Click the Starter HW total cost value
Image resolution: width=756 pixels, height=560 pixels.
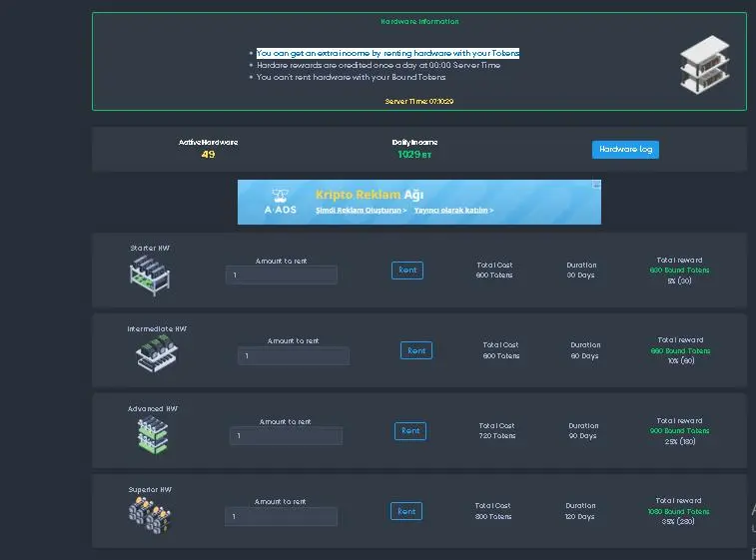494,276
